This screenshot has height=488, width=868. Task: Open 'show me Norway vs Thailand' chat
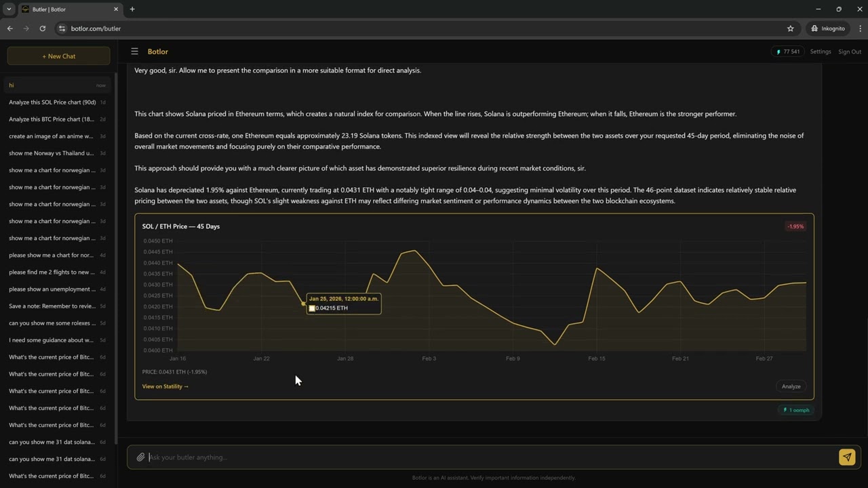(x=57, y=153)
